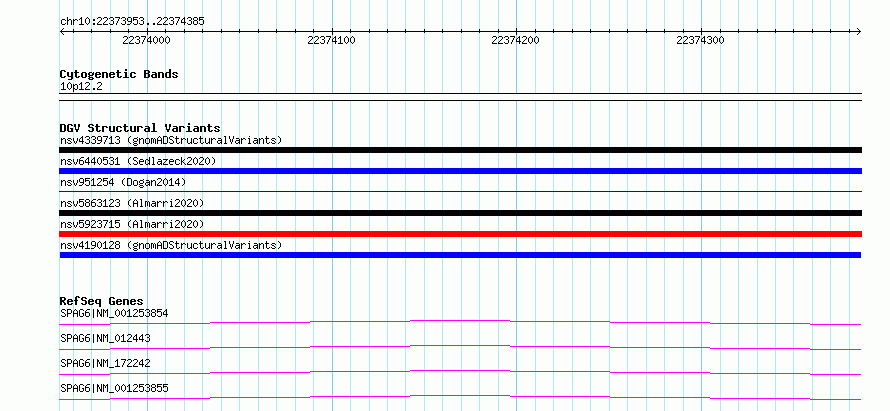Open variant nsv4339713 (gnomADStructuralVariants) label

(171, 140)
